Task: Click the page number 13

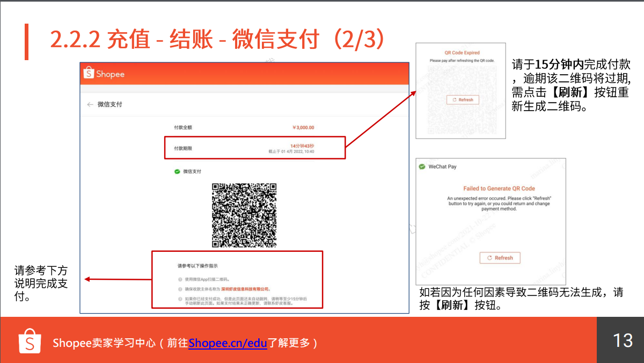Action: pyautogui.click(x=623, y=340)
